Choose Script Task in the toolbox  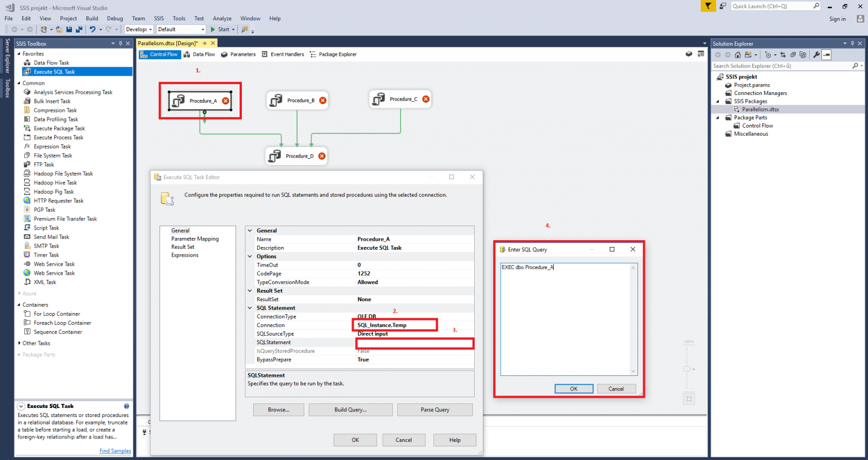pyautogui.click(x=46, y=228)
